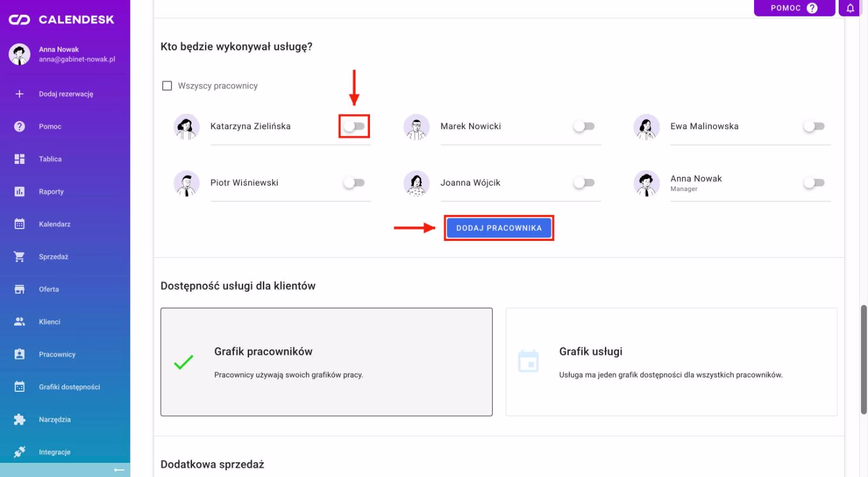Open the Raporty chart icon
The image size is (868, 477).
point(19,192)
